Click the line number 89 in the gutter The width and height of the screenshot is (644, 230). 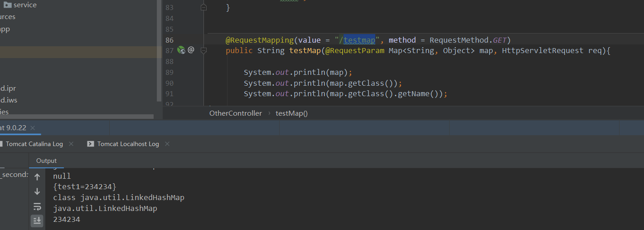pyautogui.click(x=169, y=72)
